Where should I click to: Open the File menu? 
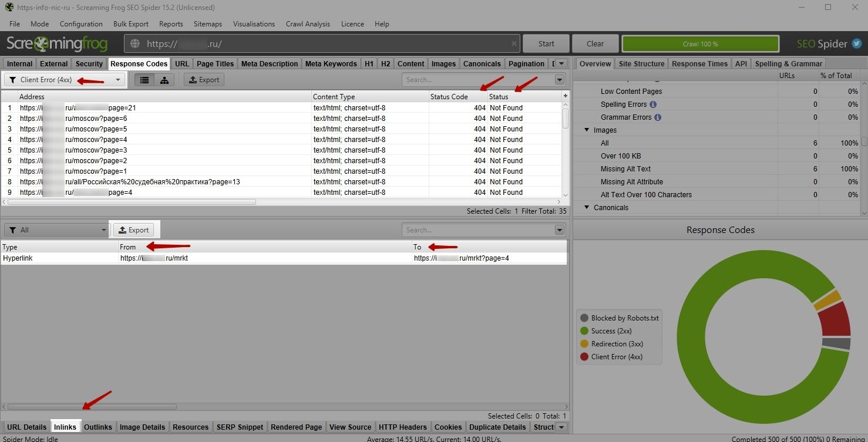[15, 24]
